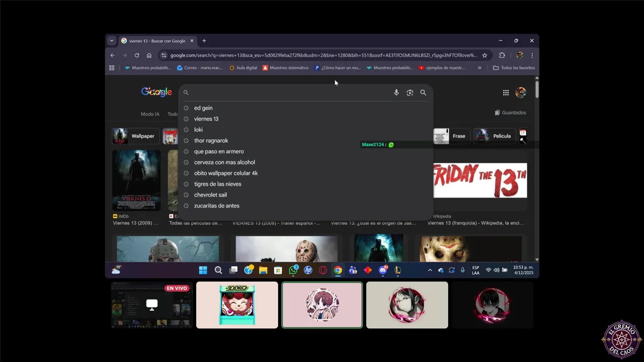Show more bookmarks with double chevron
The height and width of the screenshot is (362, 644).
click(479, 68)
